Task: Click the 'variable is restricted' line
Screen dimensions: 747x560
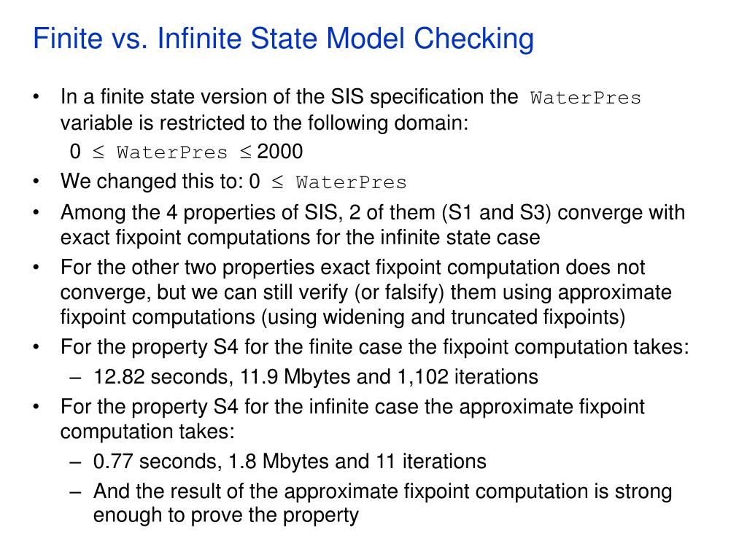Action: point(264,123)
